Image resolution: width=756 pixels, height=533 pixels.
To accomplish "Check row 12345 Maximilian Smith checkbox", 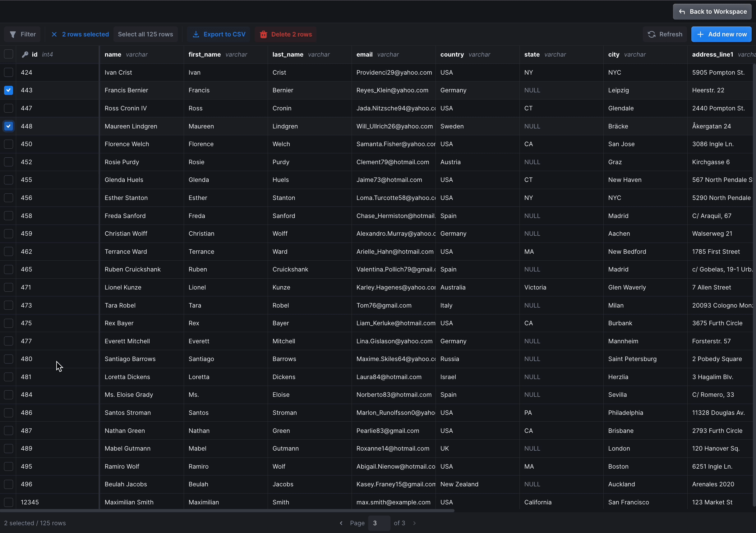I will click(x=9, y=502).
